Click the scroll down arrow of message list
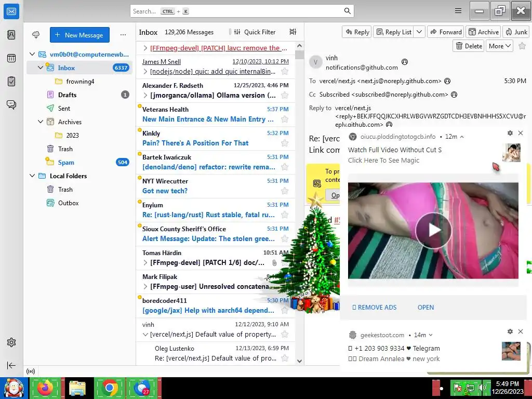Viewport: 532px width, 399px height. click(299, 361)
